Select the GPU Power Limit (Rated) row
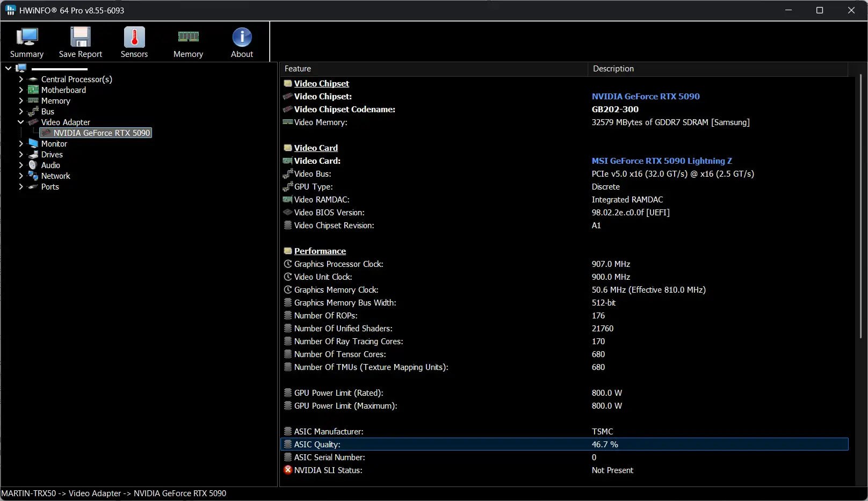 tap(565, 393)
